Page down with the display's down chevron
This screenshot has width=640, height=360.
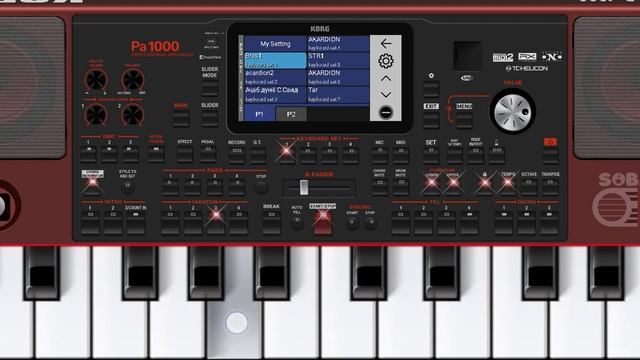point(386,95)
